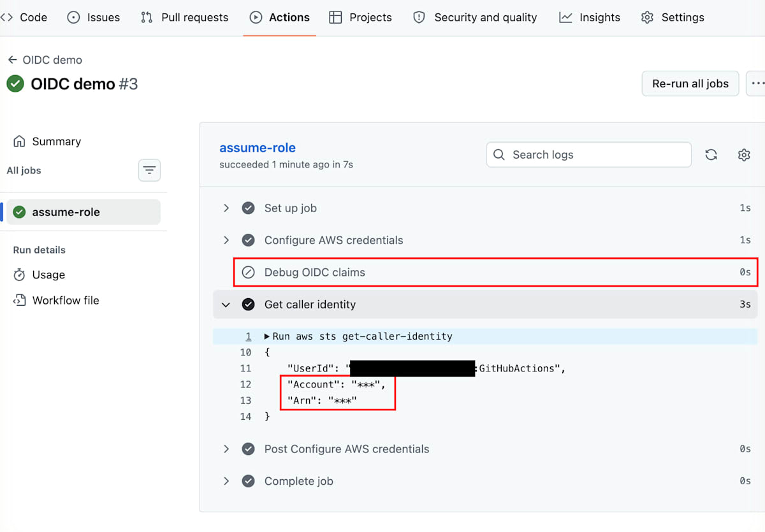Click log line number 10
This screenshot has width=765, height=532.
(246, 352)
